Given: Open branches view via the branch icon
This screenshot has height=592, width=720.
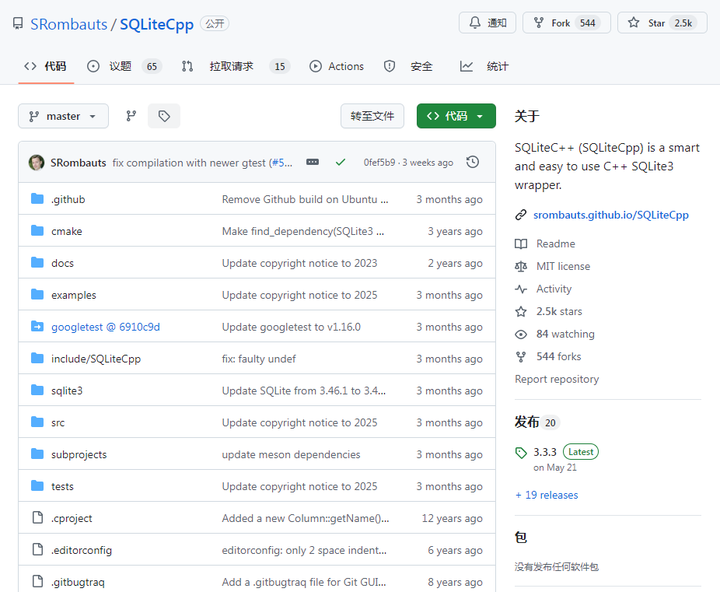Looking at the screenshot, I should [x=131, y=116].
